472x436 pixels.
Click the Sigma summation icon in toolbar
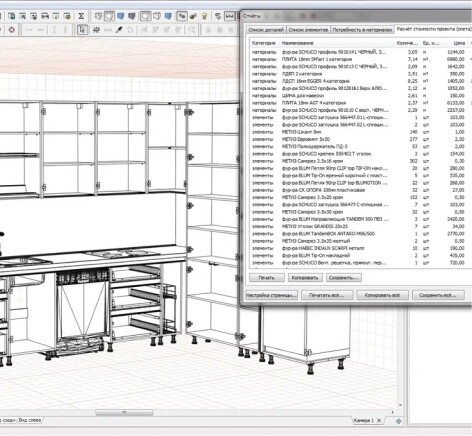pyautogui.click(x=81, y=16)
